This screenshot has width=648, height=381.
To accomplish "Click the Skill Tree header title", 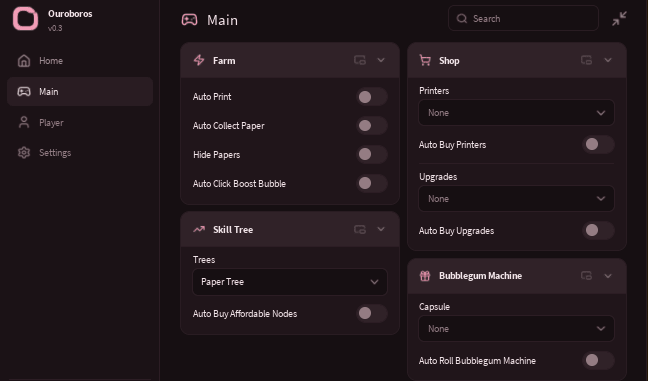I will (x=233, y=230).
